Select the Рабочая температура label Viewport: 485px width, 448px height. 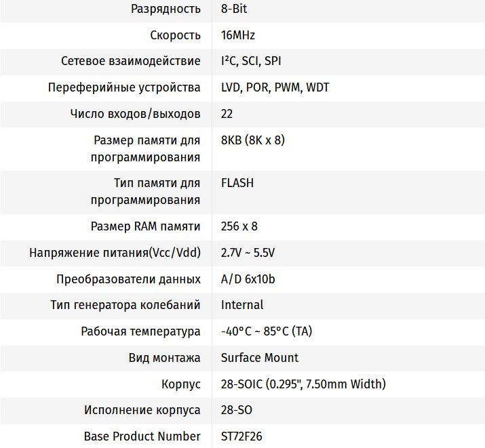pyautogui.click(x=140, y=331)
